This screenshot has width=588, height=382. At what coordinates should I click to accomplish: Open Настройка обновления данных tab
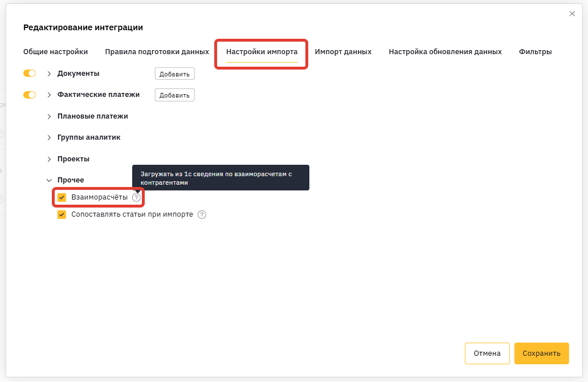445,52
